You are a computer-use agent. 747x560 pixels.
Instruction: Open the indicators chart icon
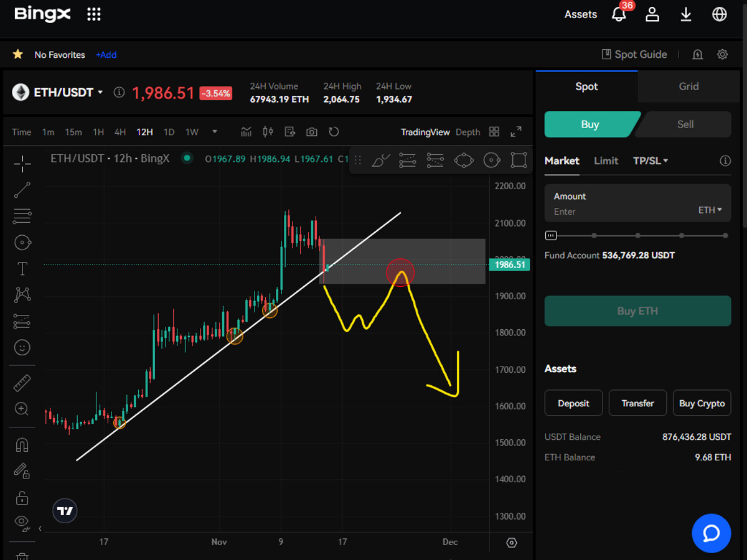tap(247, 132)
